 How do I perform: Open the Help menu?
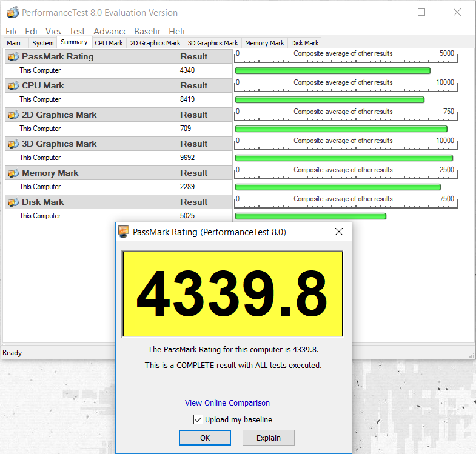176,31
